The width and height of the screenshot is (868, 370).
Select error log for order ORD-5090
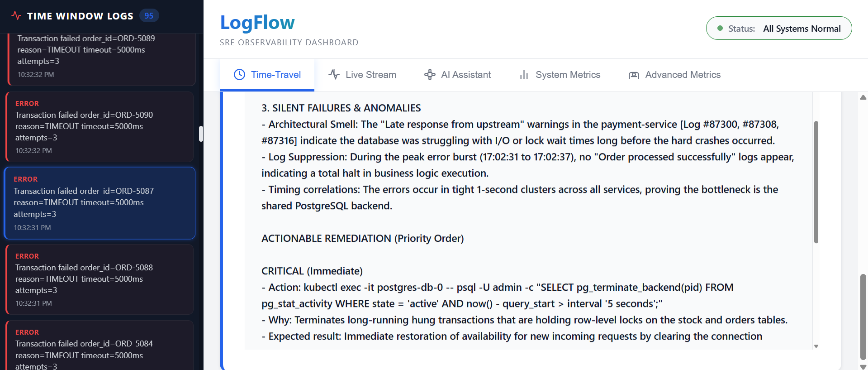tap(100, 127)
